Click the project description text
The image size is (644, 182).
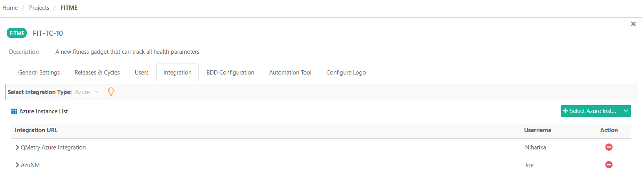tap(127, 52)
